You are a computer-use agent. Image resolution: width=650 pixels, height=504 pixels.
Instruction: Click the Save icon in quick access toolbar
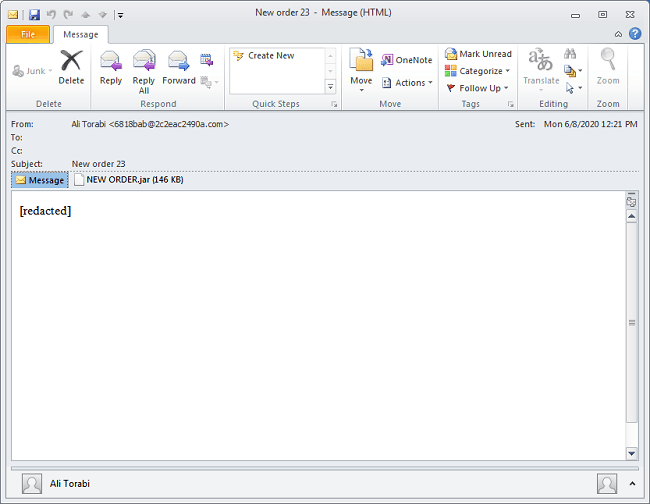coord(34,15)
